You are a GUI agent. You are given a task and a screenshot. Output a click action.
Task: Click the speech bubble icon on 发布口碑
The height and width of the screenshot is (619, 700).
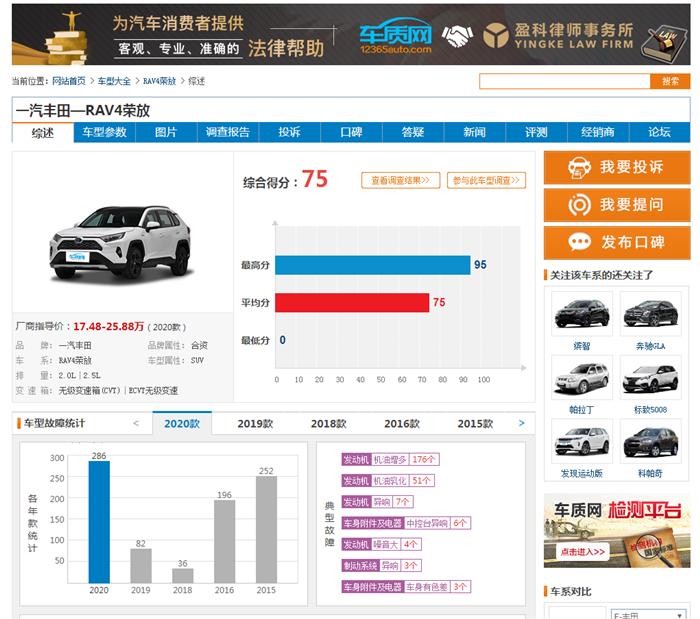(x=579, y=242)
